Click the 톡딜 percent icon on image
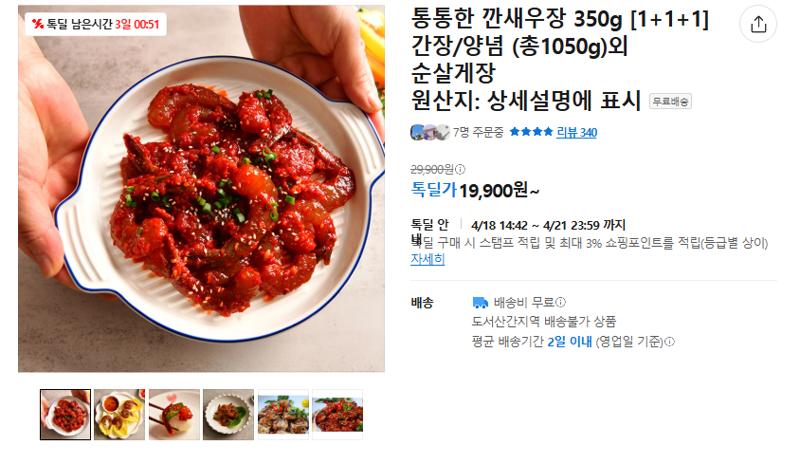800x464 pixels. 38,24
